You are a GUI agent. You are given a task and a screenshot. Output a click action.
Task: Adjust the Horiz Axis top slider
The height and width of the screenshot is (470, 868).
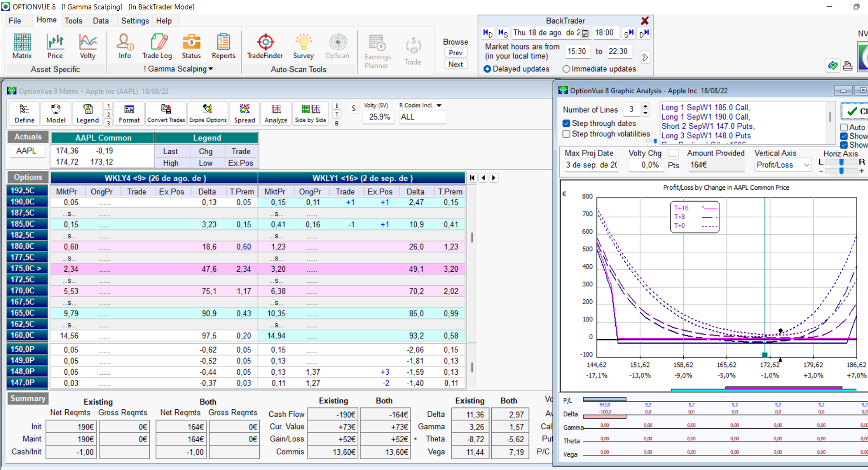click(x=841, y=162)
